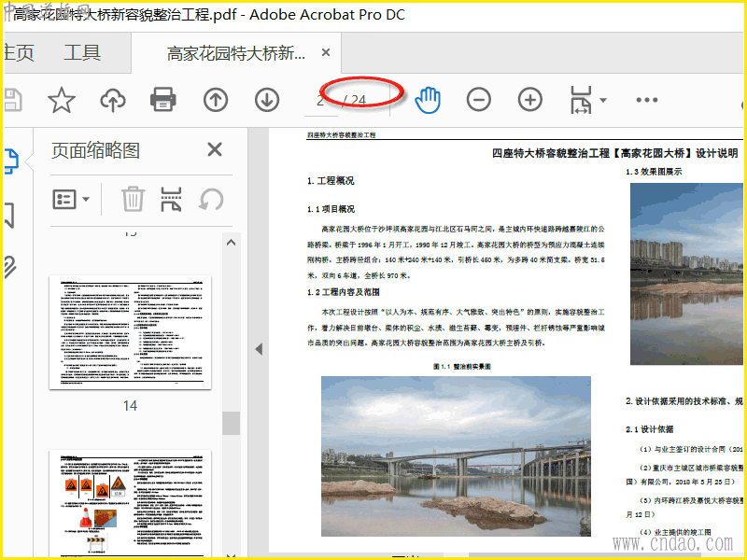Open the page thumbnails sidebar icon

click(11, 161)
